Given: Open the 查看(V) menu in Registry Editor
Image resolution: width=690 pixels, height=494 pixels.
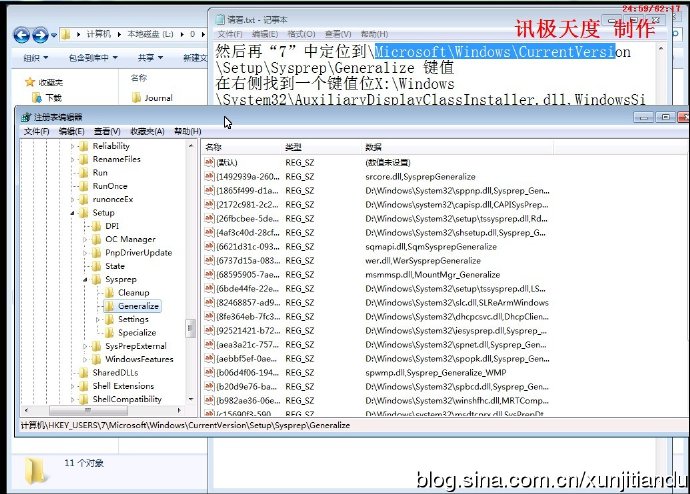Looking at the screenshot, I should (107, 131).
